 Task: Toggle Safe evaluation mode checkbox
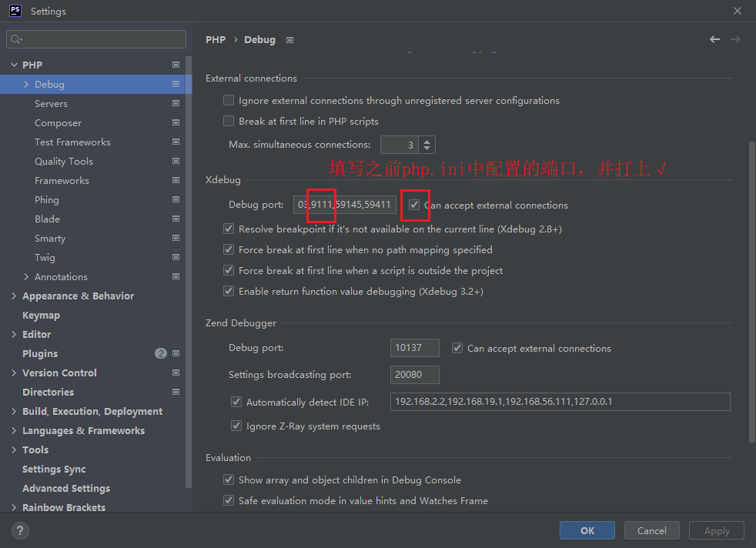(x=229, y=500)
